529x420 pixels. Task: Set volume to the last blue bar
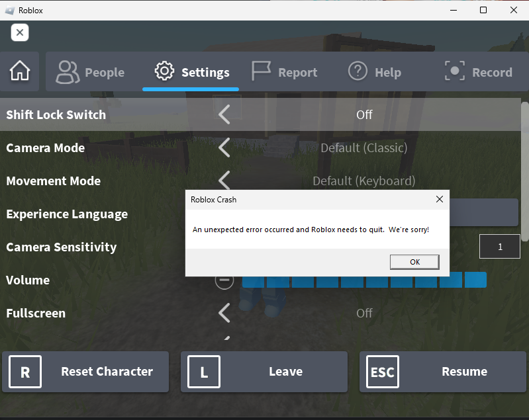coord(475,280)
